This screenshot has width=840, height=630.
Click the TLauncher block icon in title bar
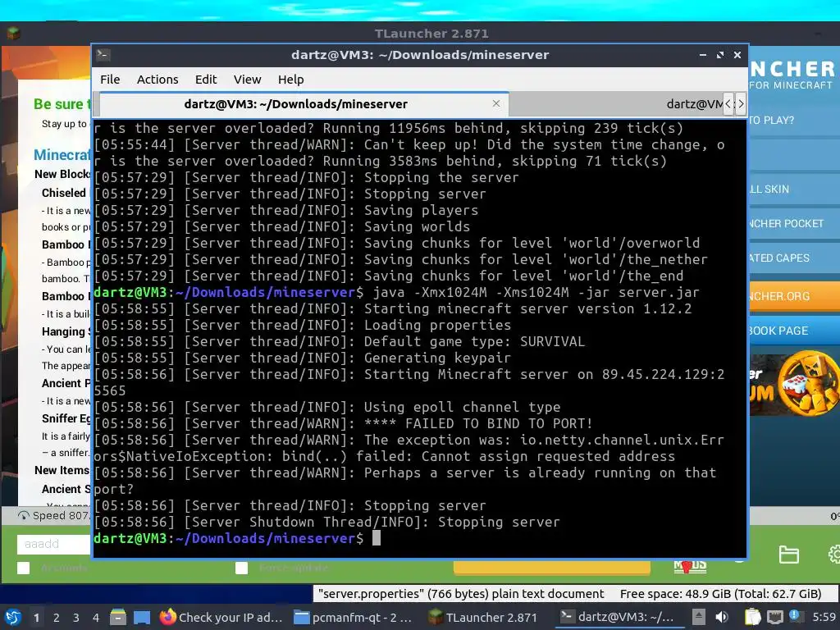[x=13, y=33]
